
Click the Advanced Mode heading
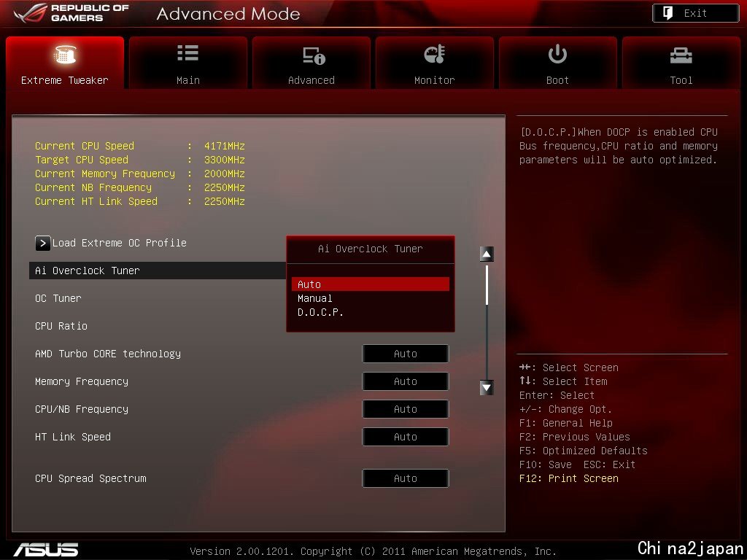coord(228,14)
